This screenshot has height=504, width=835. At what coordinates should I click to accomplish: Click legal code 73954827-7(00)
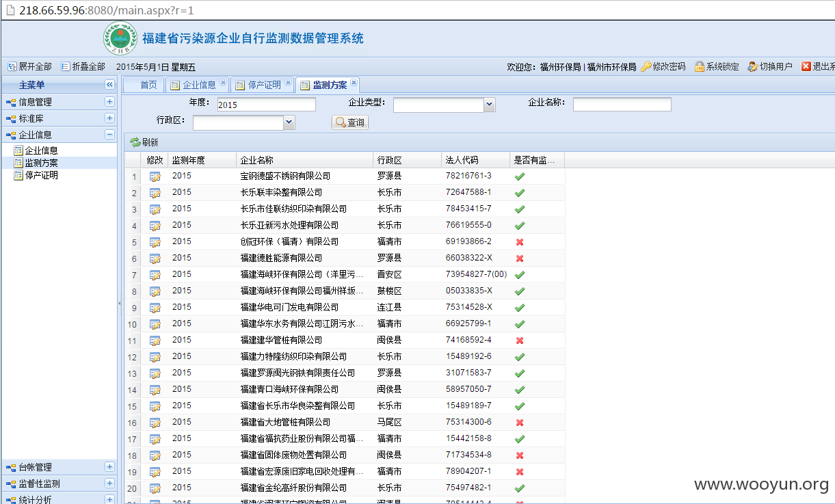pos(476,275)
